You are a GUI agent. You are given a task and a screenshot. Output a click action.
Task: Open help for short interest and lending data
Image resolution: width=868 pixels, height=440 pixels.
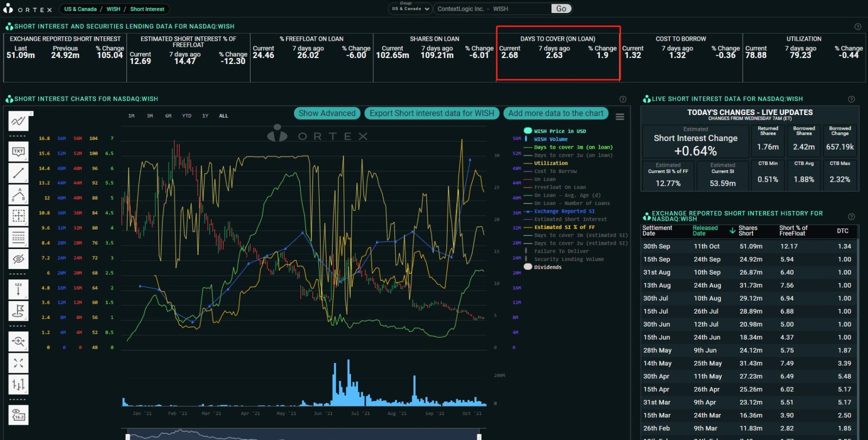[858, 27]
